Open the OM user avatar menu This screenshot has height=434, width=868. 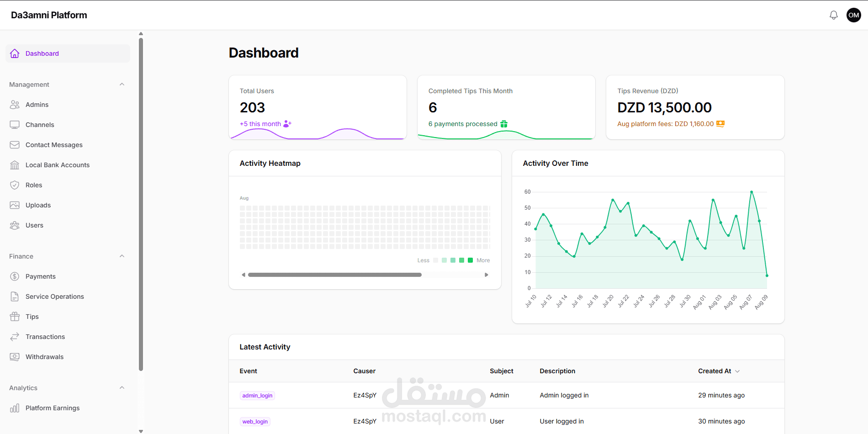click(853, 15)
